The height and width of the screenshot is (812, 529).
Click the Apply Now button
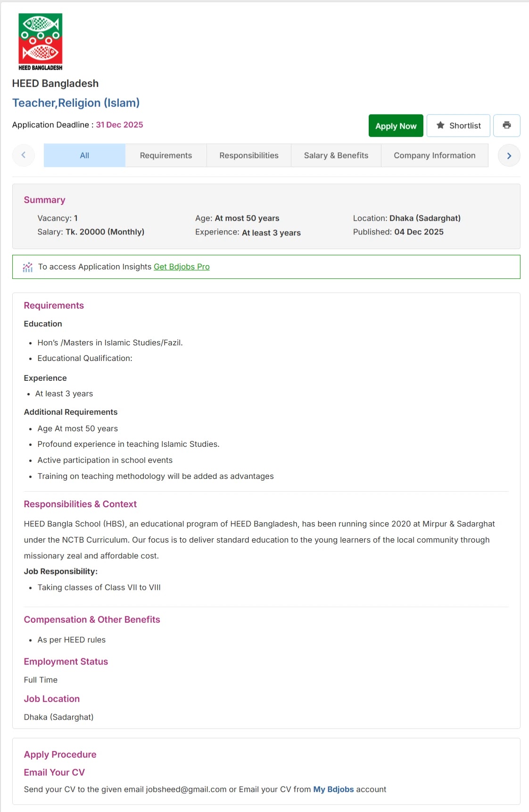[396, 126]
